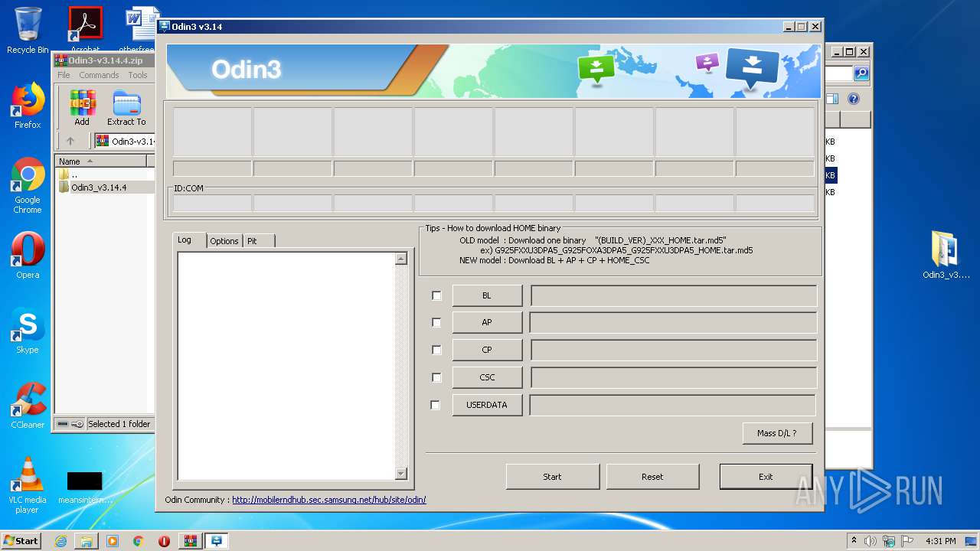Click the log scrollbar up arrow
This screenshot has width=980, height=551.
pyautogui.click(x=401, y=259)
